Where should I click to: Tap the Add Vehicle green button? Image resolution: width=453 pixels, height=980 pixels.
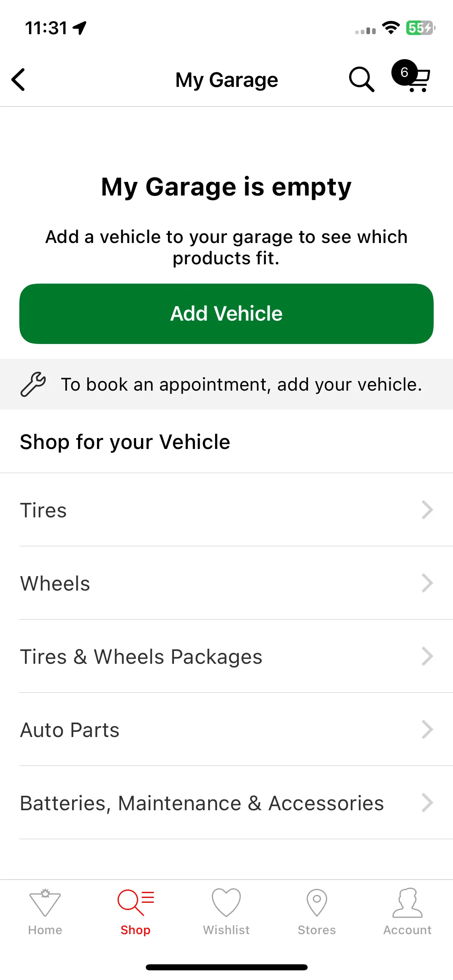226,314
